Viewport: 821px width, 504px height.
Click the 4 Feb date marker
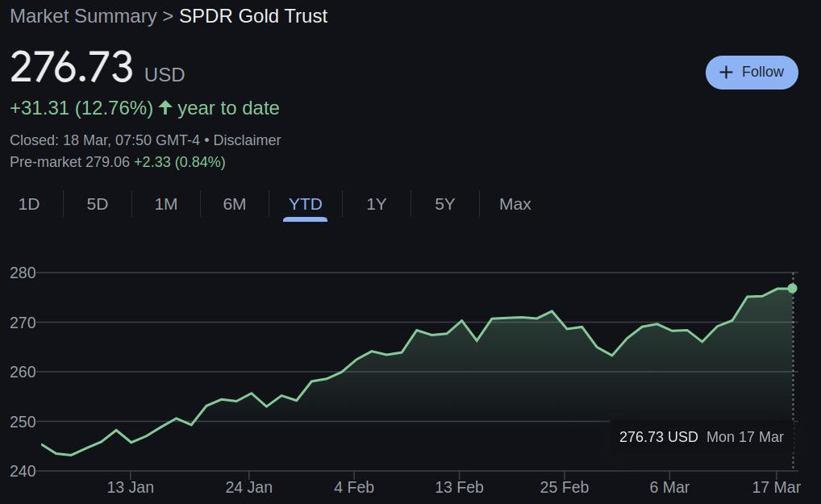point(354,487)
